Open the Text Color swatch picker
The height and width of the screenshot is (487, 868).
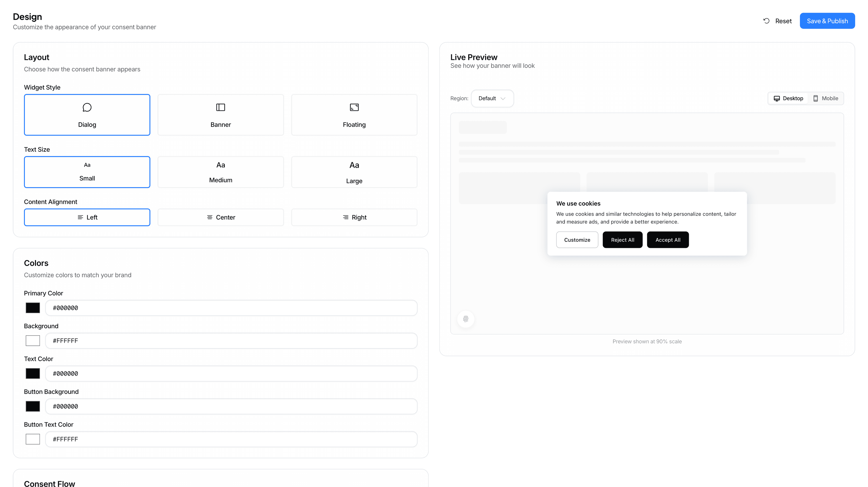point(33,374)
